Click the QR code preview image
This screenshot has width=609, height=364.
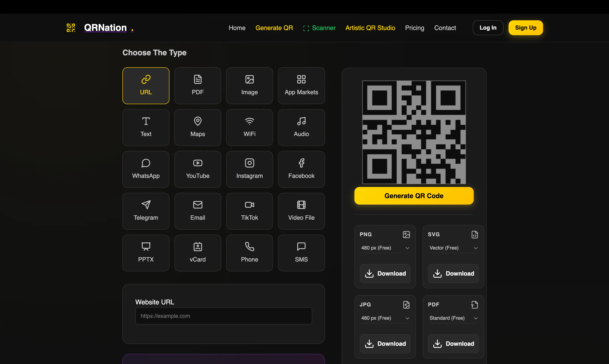414,132
